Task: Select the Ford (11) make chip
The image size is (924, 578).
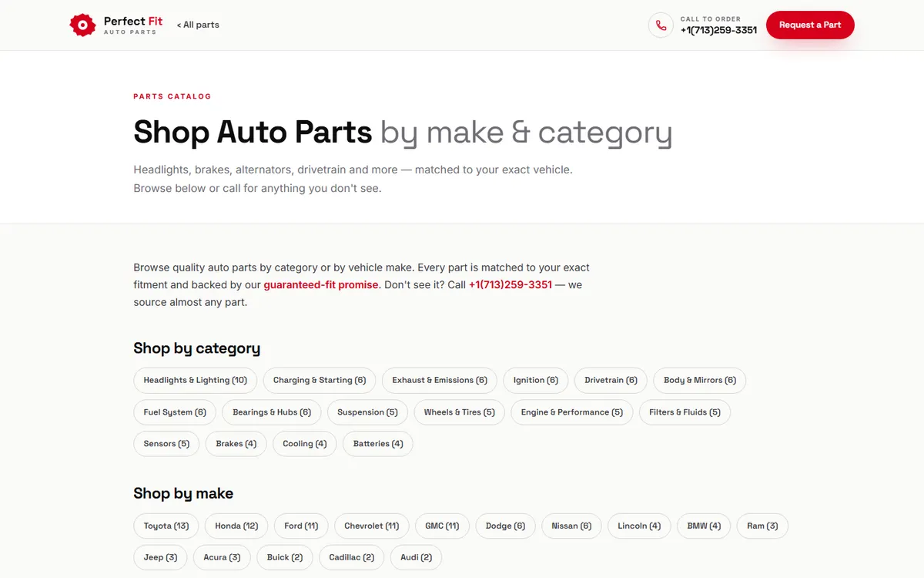Action: [x=301, y=526]
